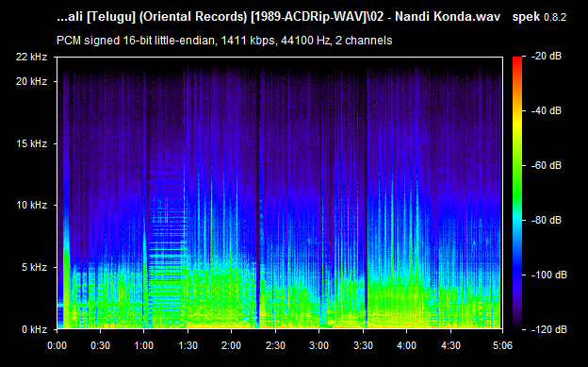This screenshot has width=588, height=367.
Task: Click the 2:30 time axis label
Action: point(275,345)
